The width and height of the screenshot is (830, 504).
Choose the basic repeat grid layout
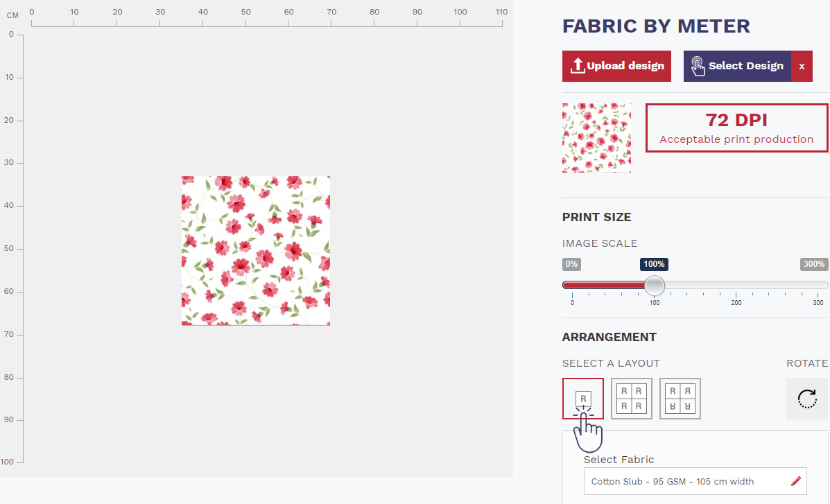coord(632,399)
